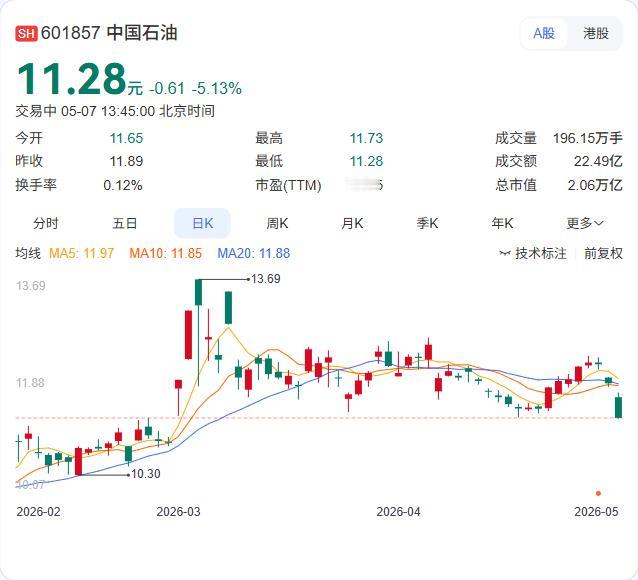Viewport: 638px width, 580px height.
Task: Click the -0.61 price change value
Action: [x=167, y=88]
